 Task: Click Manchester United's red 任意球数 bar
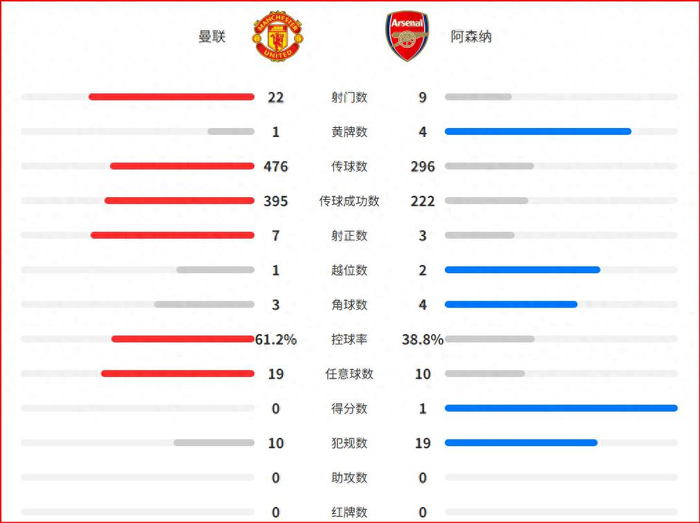point(177,374)
